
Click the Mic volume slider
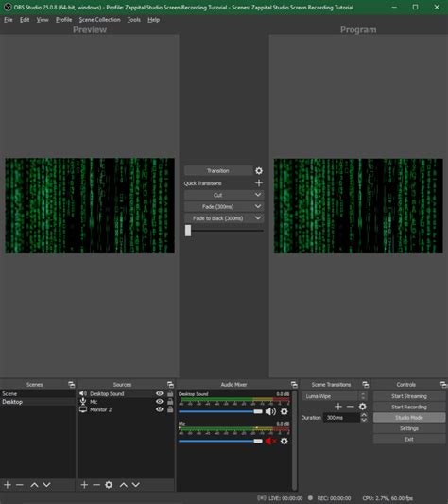pyautogui.click(x=220, y=441)
